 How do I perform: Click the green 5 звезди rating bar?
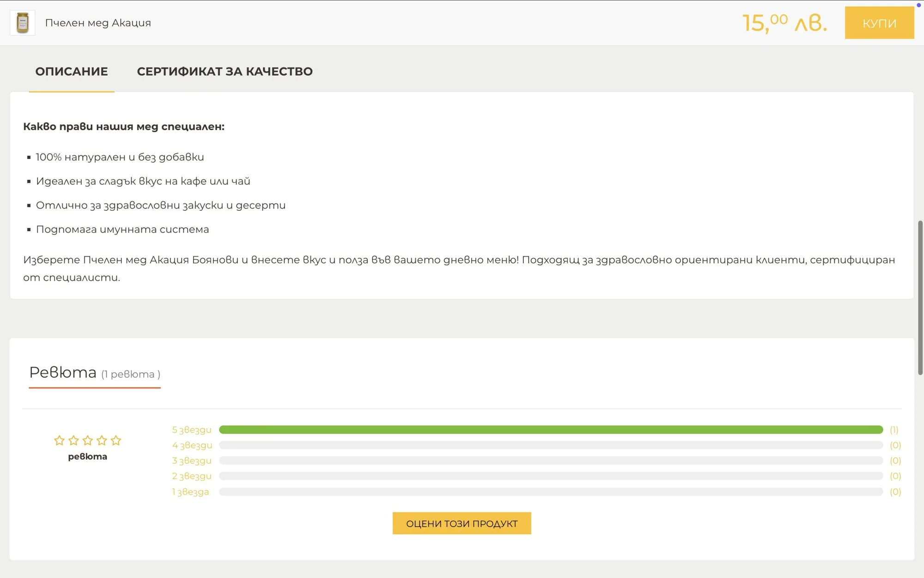(x=551, y=430)
